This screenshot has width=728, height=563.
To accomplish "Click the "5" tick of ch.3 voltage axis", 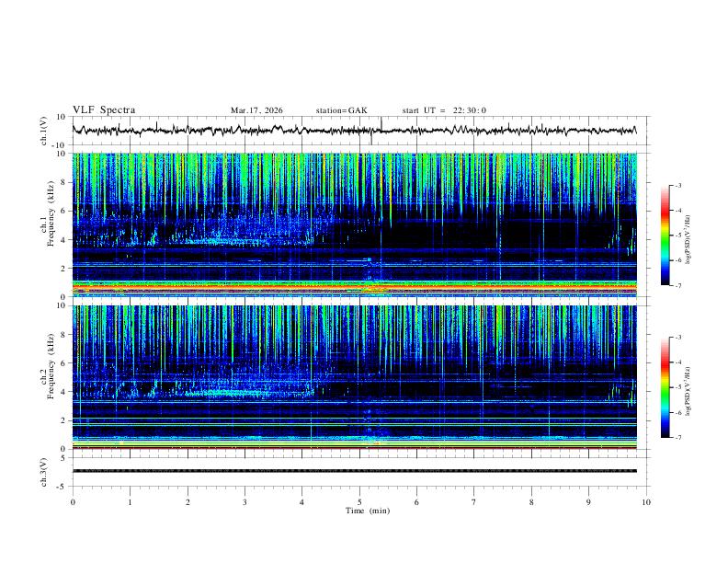I will point(63,458).
